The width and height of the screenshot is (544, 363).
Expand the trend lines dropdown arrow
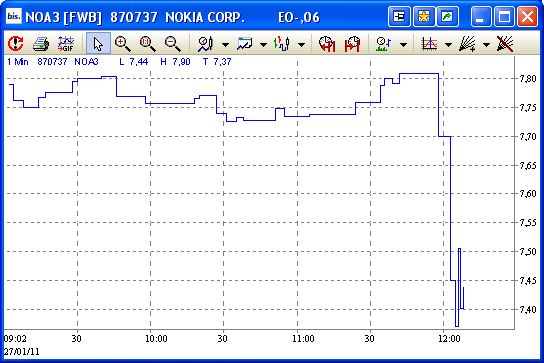486,44
